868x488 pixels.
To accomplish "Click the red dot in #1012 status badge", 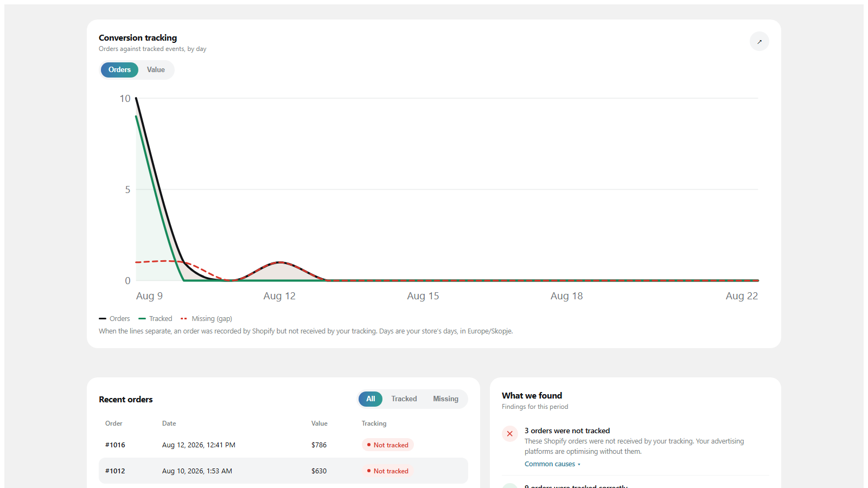I will point(369,471).
